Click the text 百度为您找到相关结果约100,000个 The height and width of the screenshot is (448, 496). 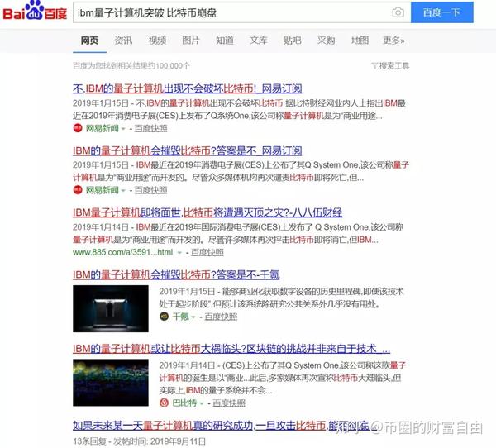coord(131,66)
